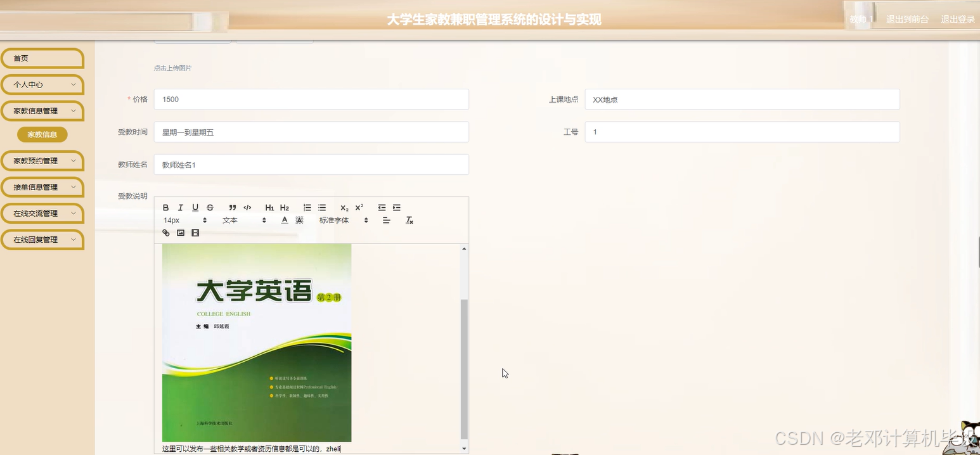Image resolution: width=980 pixels, height=455 pixels.
Task: Apply subscript formatting
Action: pos(344,208)
